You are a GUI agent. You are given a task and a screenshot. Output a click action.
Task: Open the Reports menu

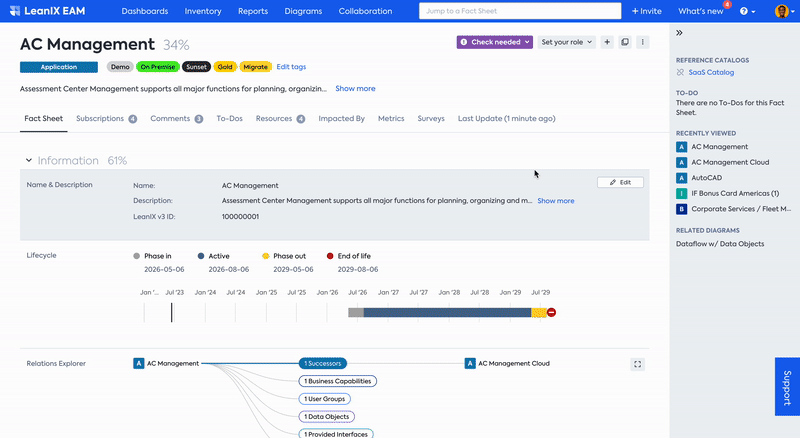(x=253, y=11)
